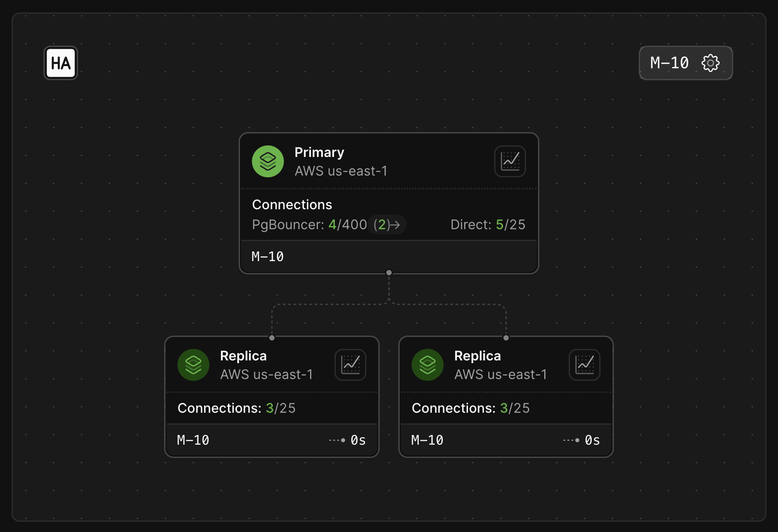
Task: Select the left Replica database icon
Action: [193, 364]
